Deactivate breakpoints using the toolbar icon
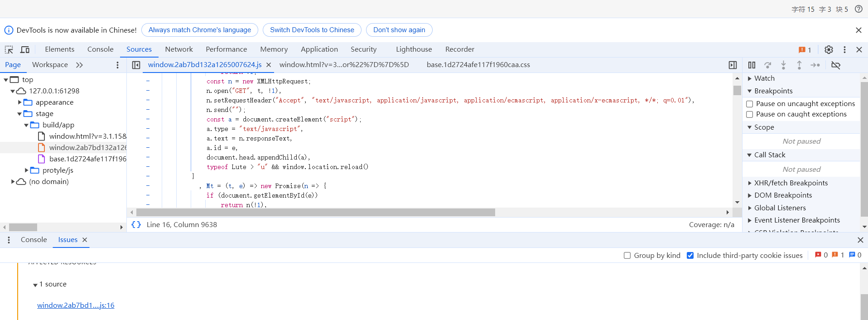Screen dimensions: 868x320 [x=836, y=65]
